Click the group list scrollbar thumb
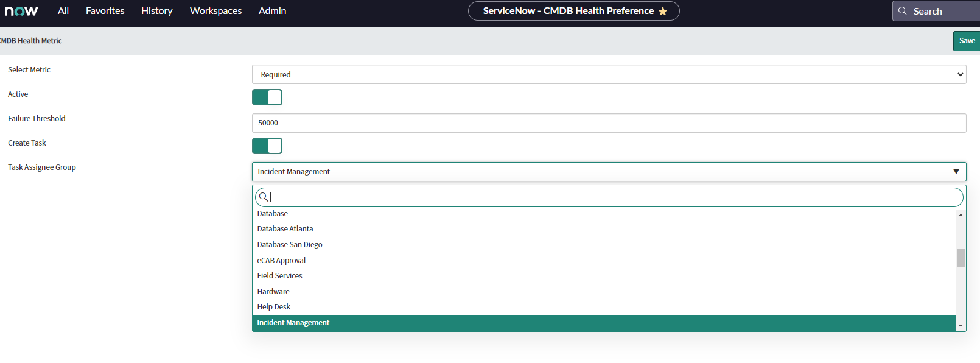Viewport: 980px width, 363px height. (x=961, y=258)
